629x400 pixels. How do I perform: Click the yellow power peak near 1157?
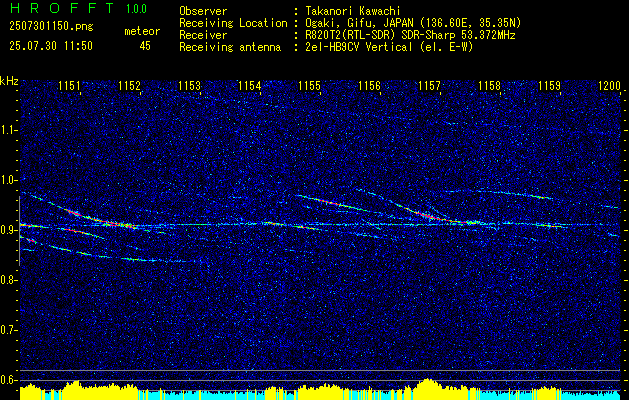point(428,388)
